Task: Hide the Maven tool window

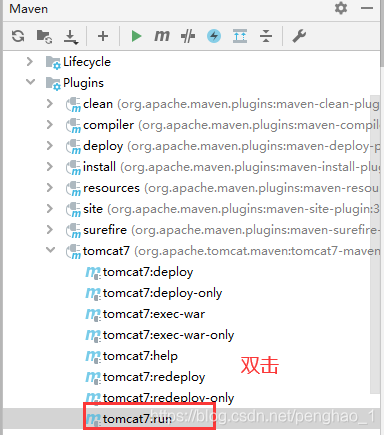Action: [x=367, y=8]
